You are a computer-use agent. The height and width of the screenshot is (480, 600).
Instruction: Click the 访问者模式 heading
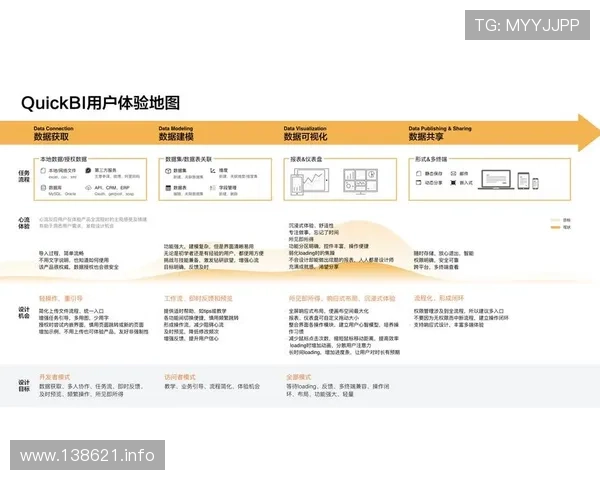tap(179, 377)
